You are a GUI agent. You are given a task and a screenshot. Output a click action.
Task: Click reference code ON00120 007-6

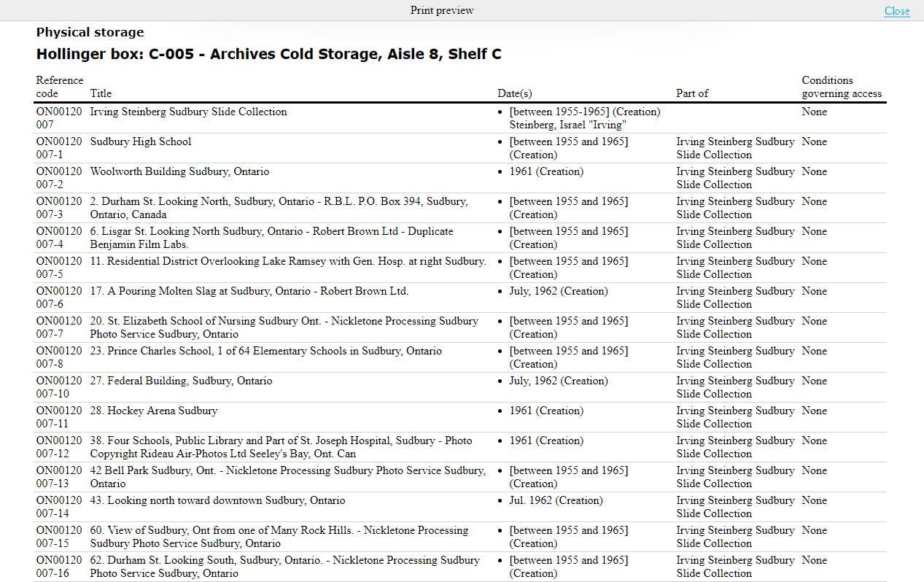(x=60, y=298)
